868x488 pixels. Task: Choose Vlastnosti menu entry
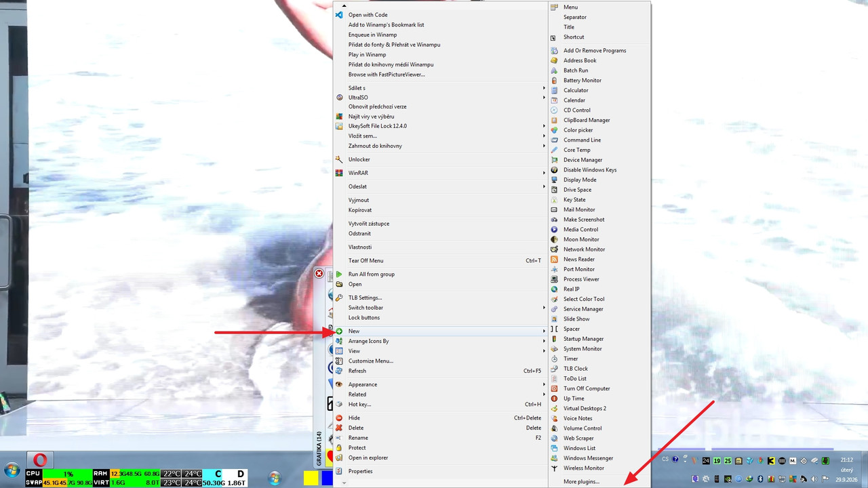tap(440, 247)
